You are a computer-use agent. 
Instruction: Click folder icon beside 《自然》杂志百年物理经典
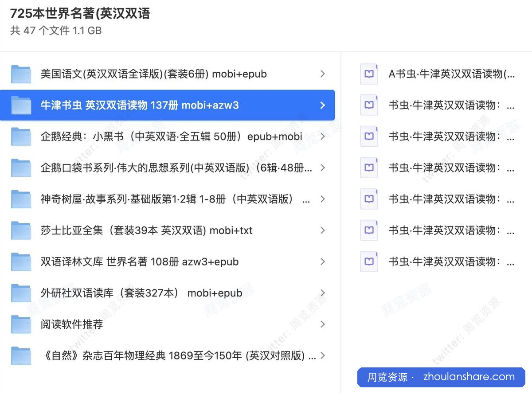click(21, 356)
